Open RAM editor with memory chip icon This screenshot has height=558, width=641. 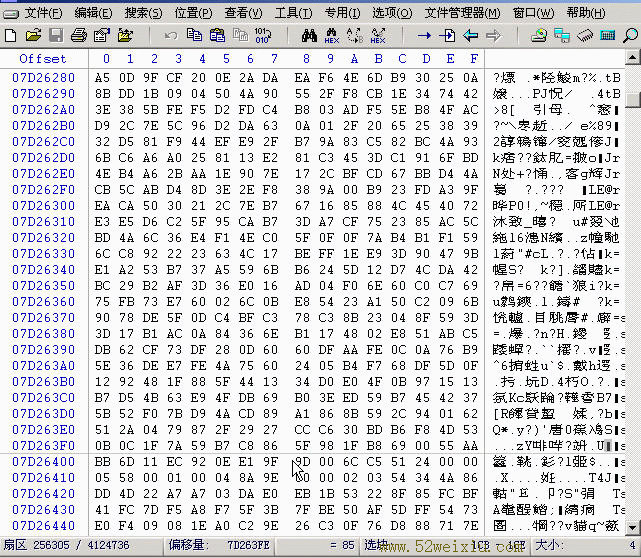[585, 36]
